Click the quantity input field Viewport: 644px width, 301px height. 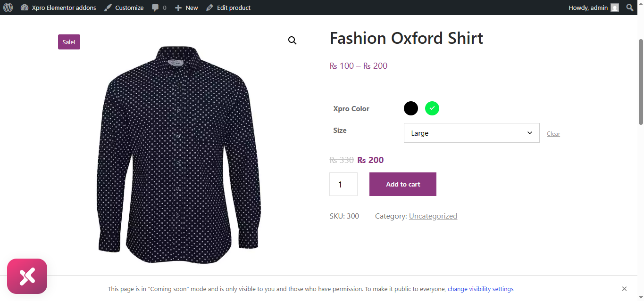point(343,184)
